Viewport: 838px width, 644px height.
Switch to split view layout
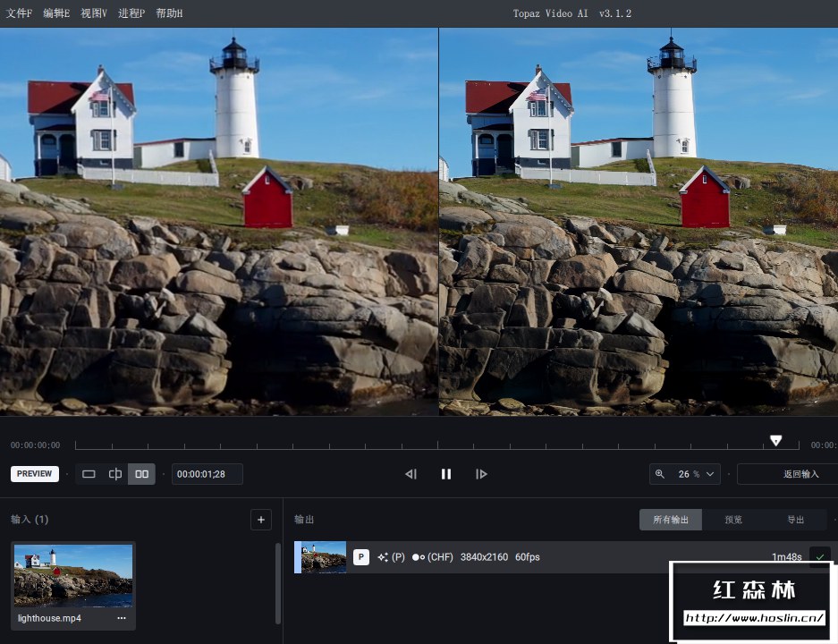tap(115, 474)
